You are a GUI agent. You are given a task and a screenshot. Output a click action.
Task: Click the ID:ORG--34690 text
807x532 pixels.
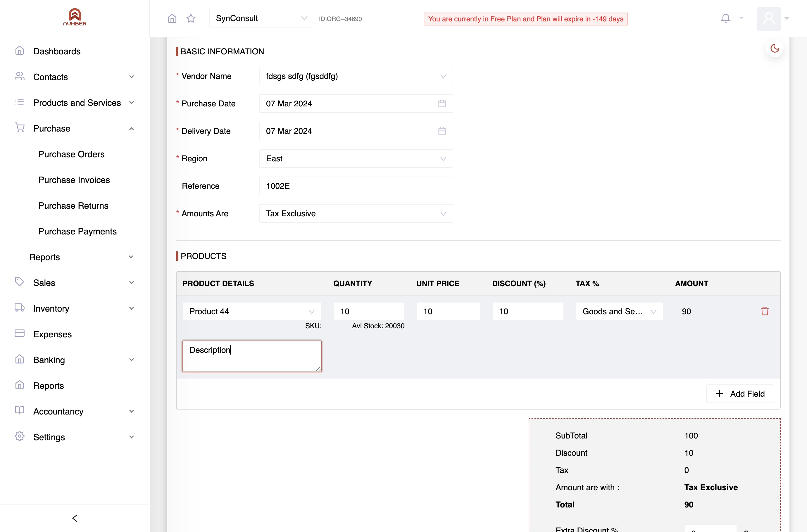(x=340, y=19)
